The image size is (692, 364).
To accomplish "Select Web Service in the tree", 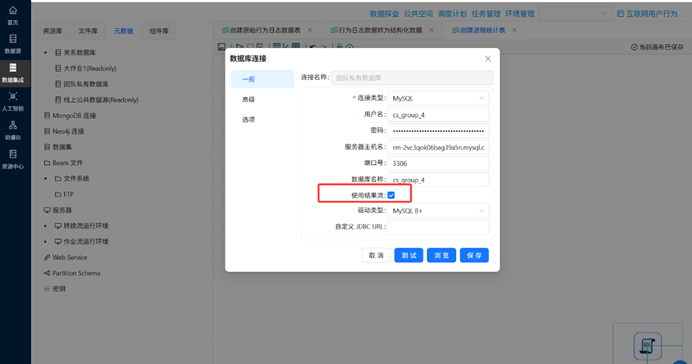I will (70, 257).
